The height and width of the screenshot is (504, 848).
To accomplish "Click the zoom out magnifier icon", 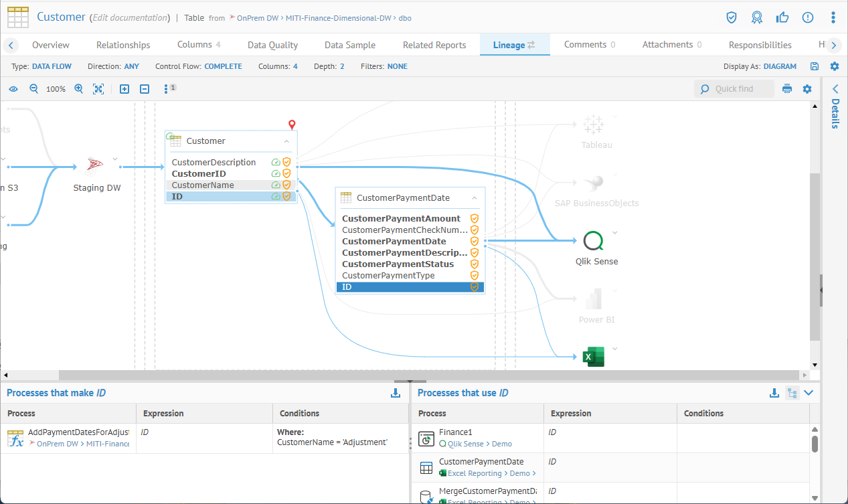I will (33, 89).
